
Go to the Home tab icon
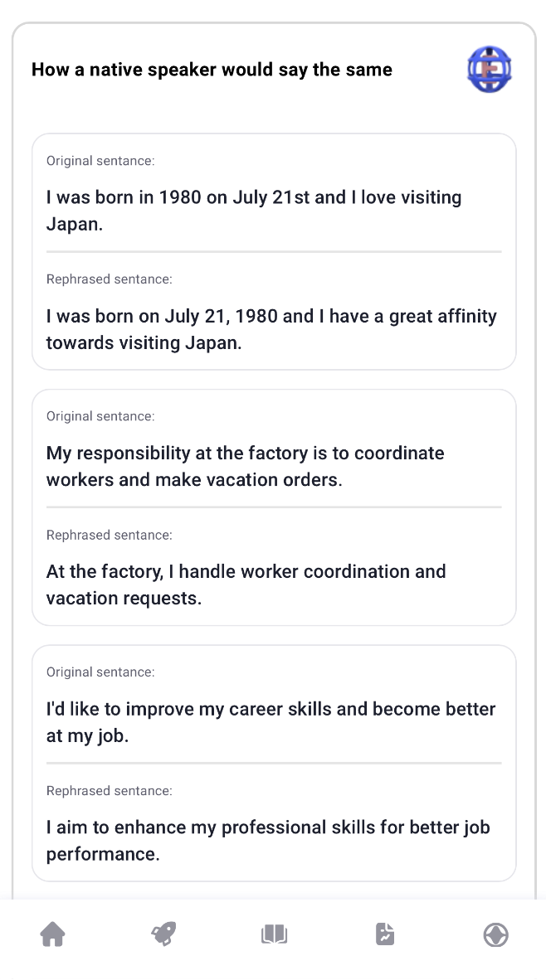[x=53, y=934]
